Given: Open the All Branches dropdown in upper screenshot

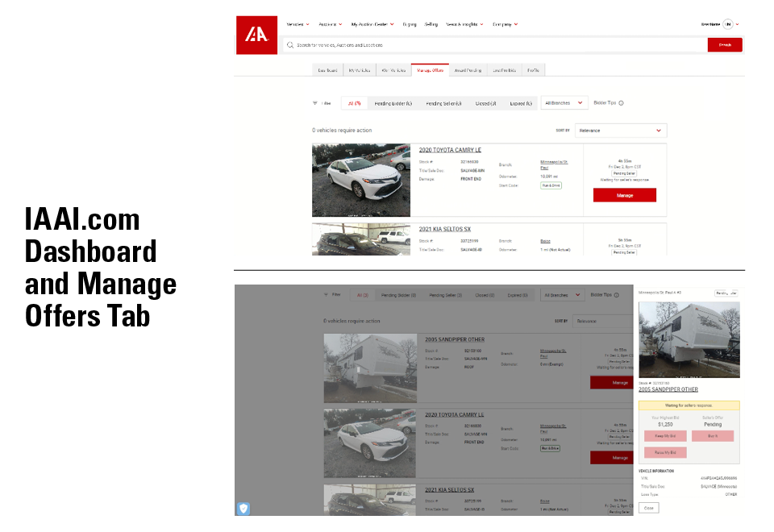Looking at the screenshot, I should click(564, 103).
